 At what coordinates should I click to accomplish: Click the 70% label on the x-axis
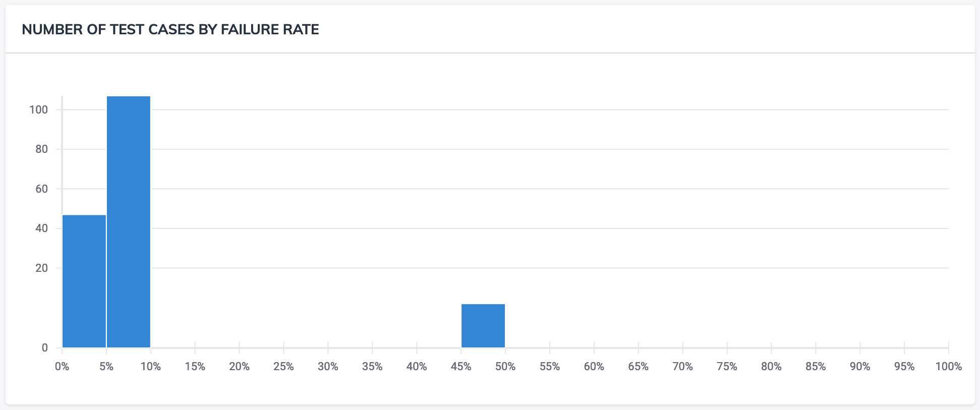click(x=682, y=367)
